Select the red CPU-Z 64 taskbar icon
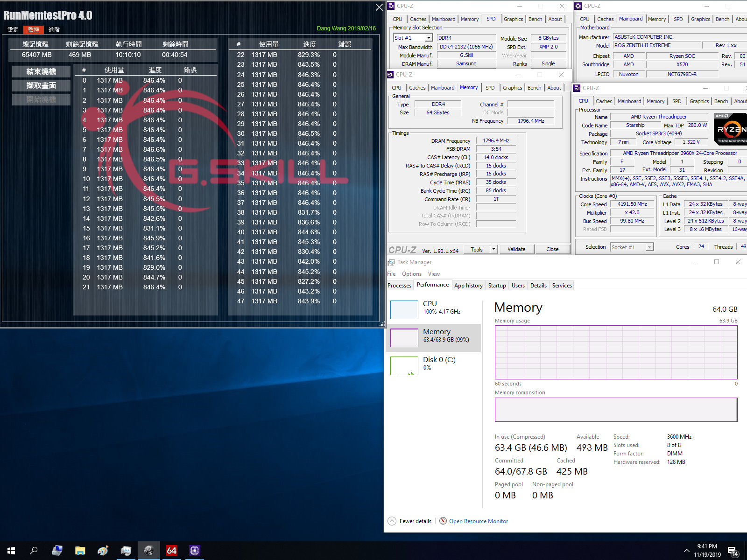The width and height of the screenshot is (747, 560). 171,551
